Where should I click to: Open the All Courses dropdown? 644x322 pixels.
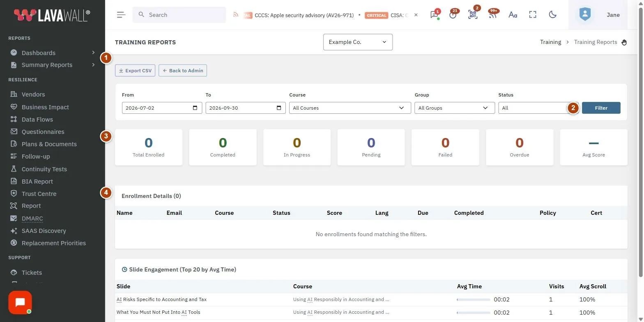point(350,108)
